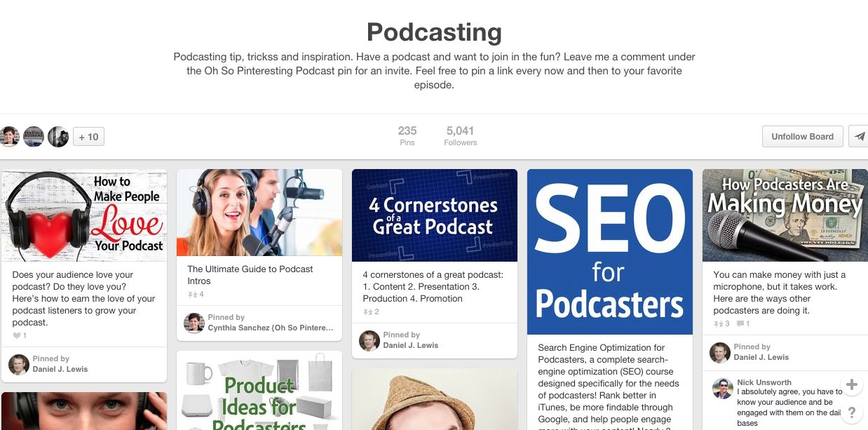Screen dimensions: 868x430
Task: Open "How to Make People Love Your Podcast" pin image
Action: [84, 215]
